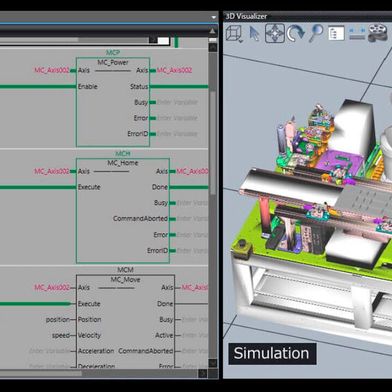Image resolution: width=392 pixels, height=392 pixels.
Task: Click the ErrorID pin of MC_Power
Action: click(x=138, y=134)
